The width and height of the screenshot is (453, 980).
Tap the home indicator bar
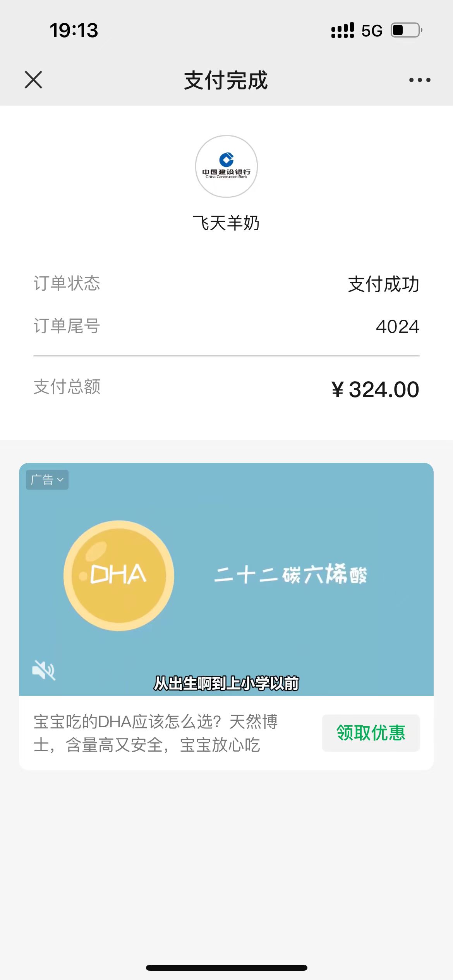point(226,968)
